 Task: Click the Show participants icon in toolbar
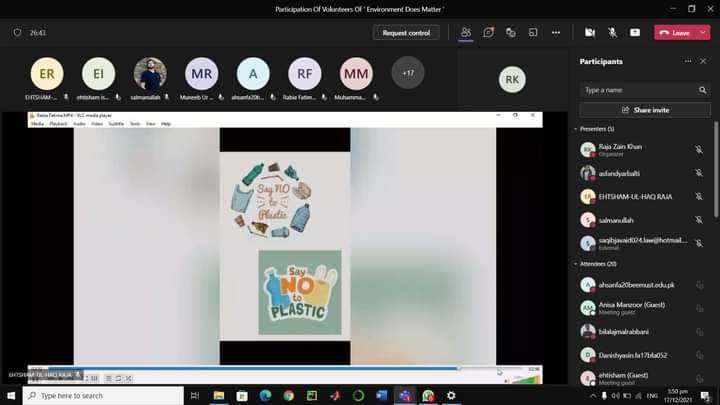(466, 32)
